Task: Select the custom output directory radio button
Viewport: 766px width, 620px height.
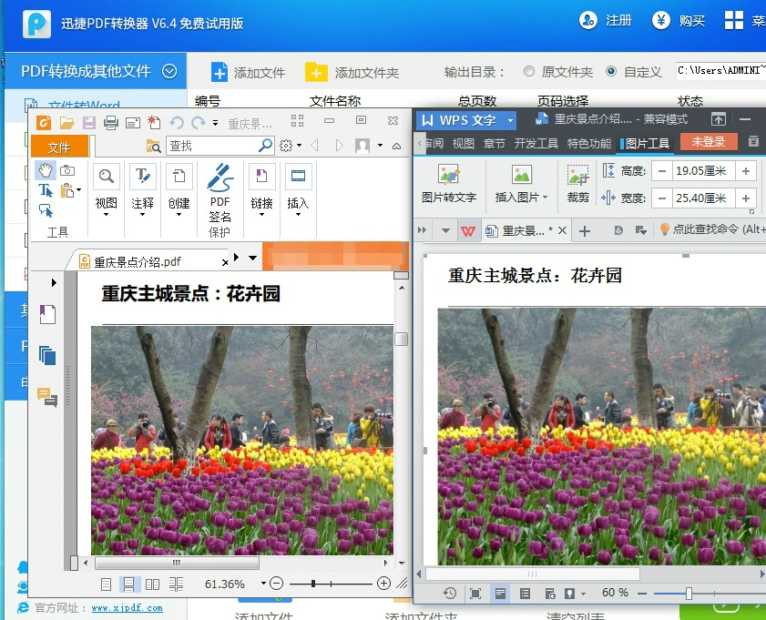Action: [611, 71]
